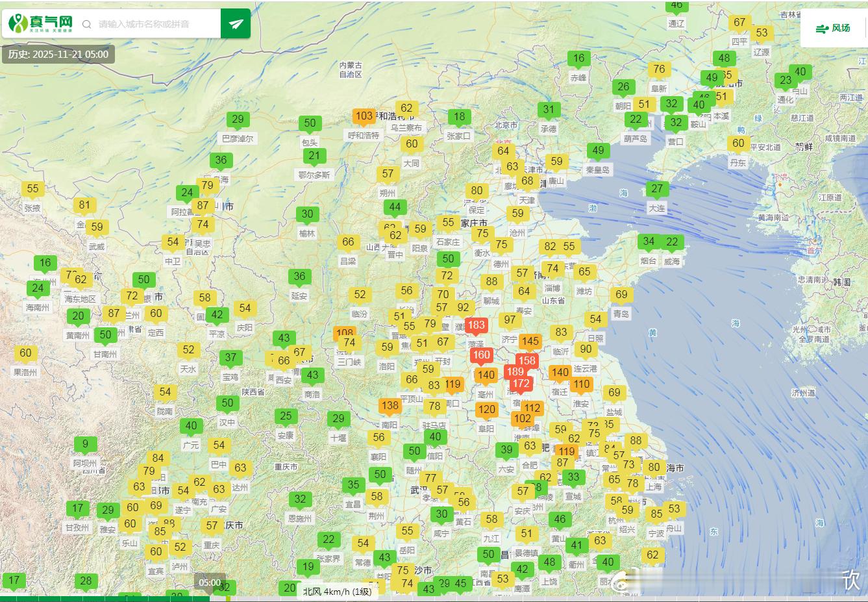Click the 通辽 city label
Screen dimensions: 868x602
point(676,23)
